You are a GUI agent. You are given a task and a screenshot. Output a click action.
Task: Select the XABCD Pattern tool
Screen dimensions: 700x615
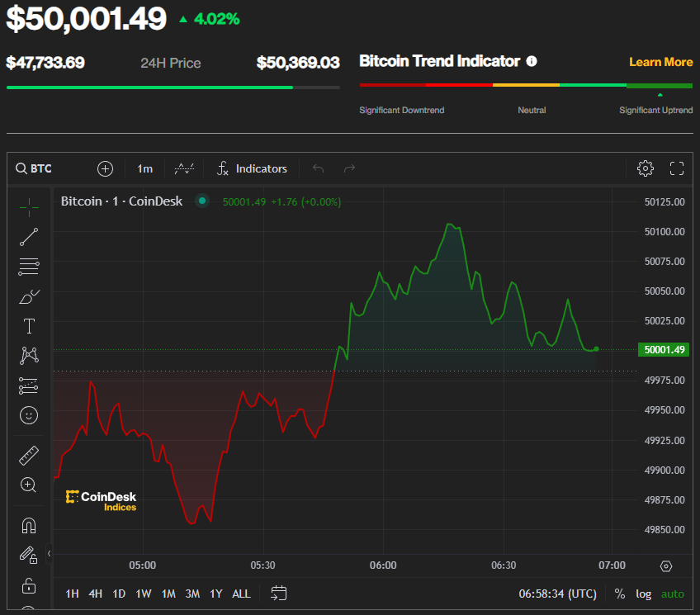29,356
